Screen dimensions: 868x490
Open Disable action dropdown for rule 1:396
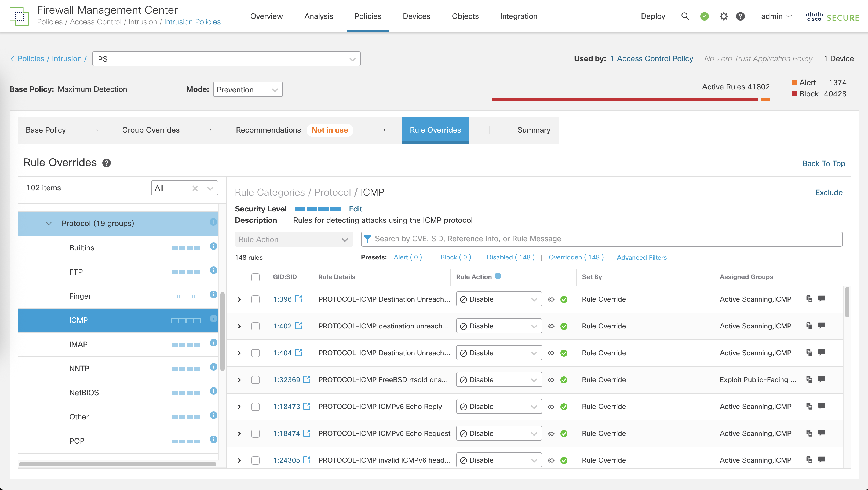click(x=499, y=299)
